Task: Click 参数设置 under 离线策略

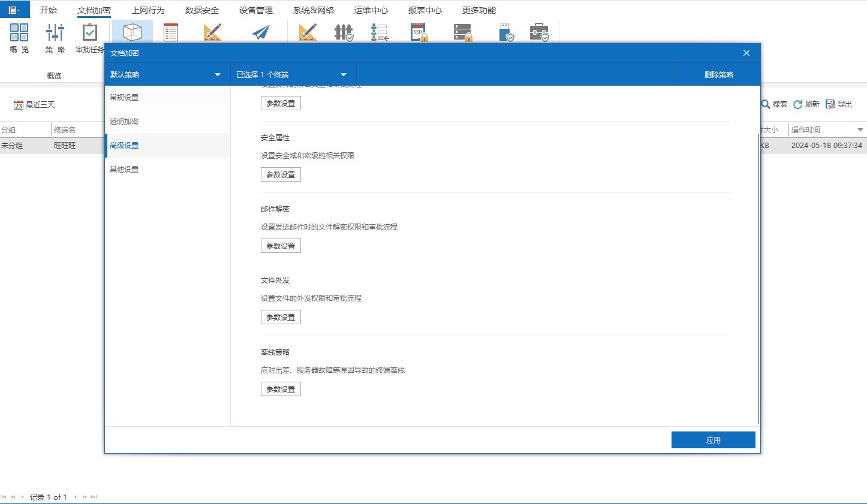Action: [x=281, y=389]
